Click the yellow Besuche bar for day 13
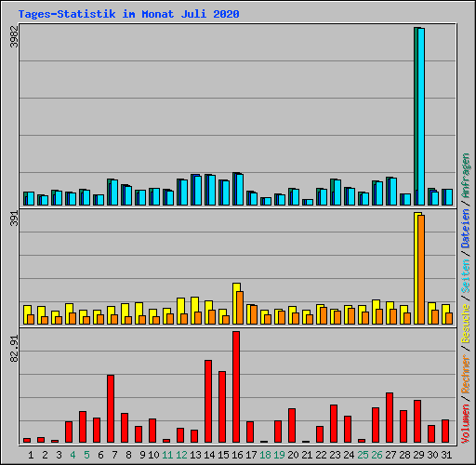The image size is (476, 465). click(x=193, y=311)
